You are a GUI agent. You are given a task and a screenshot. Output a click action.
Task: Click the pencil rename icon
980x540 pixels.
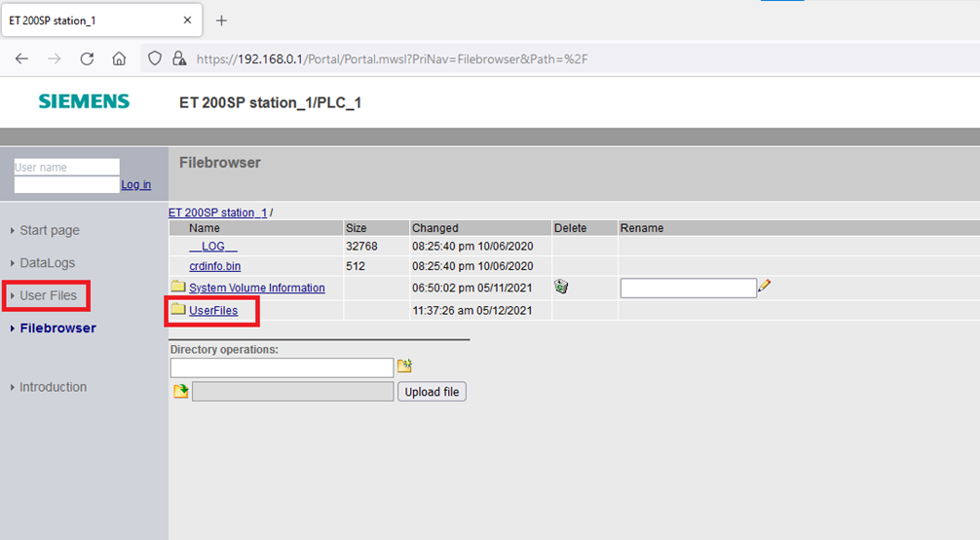(x=765, y=287)
